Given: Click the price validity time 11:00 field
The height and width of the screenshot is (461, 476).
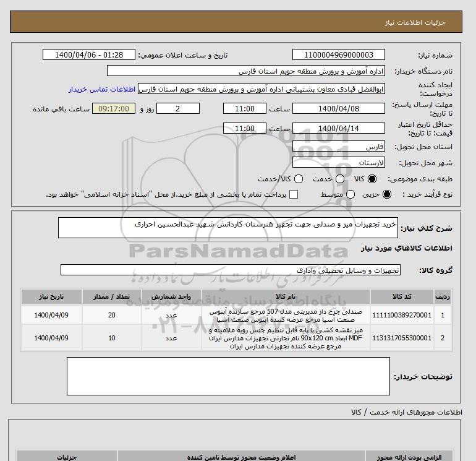Looking at the screenshot, I should (x=245, y=128).
